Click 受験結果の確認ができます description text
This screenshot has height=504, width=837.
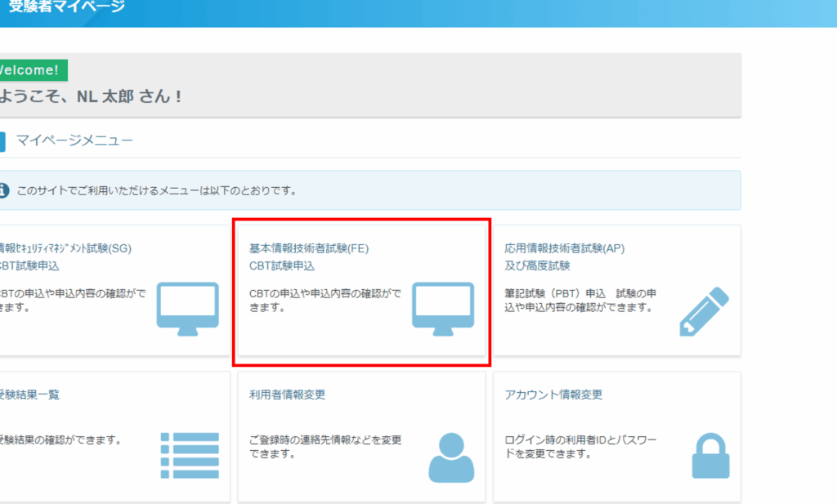coord(60,440)
